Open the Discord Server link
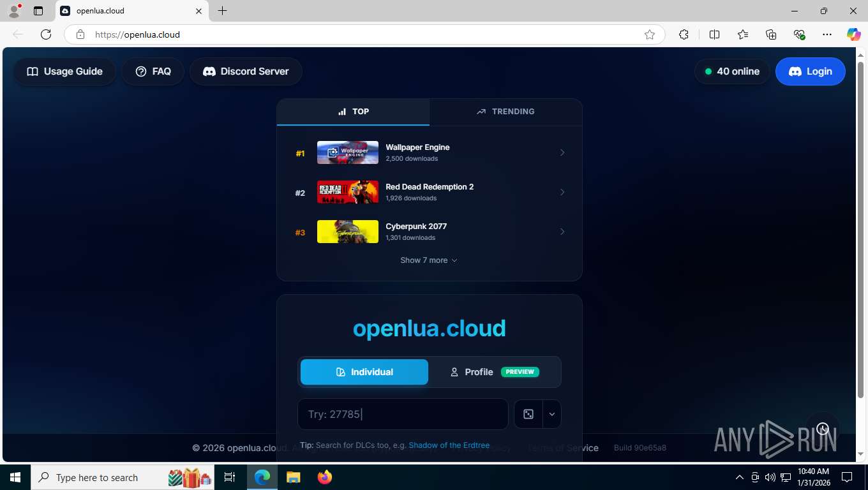 click(246, 71)
